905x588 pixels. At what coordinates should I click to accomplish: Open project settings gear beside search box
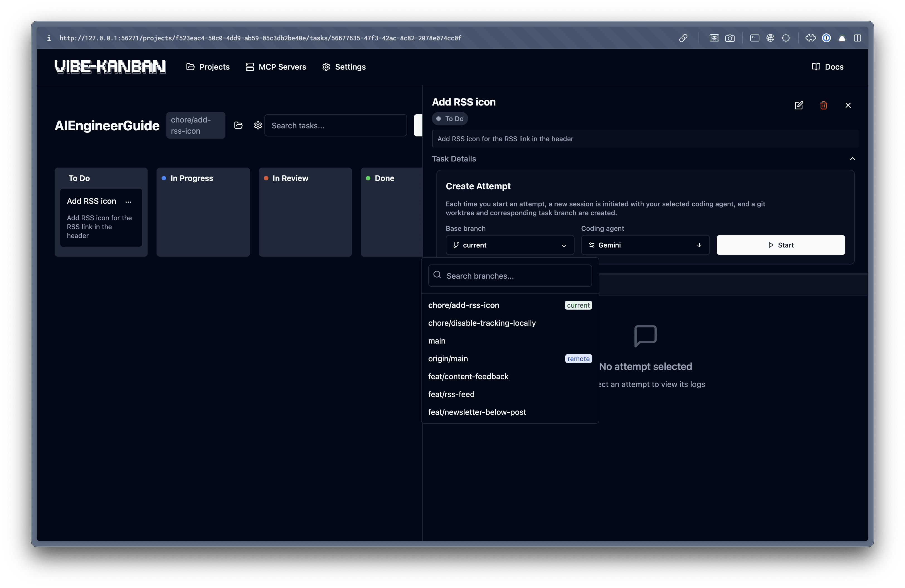258,125
